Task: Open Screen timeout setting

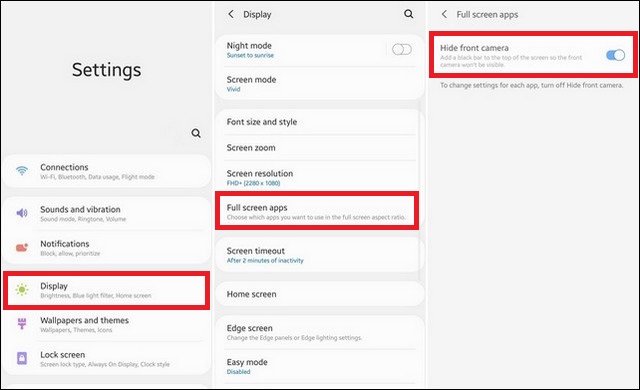Action: click(319, 255)
